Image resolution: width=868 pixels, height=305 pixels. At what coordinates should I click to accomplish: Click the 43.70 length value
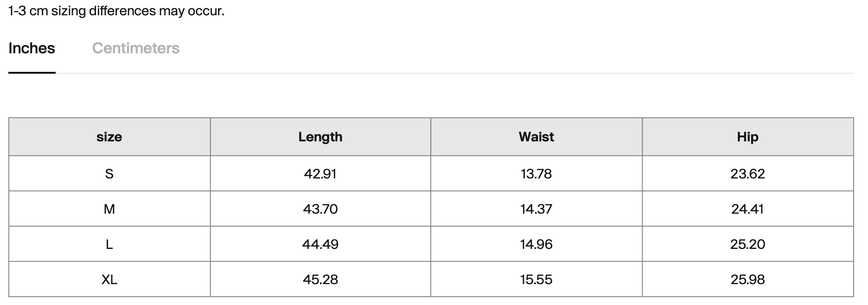click(x=320, y=209)
